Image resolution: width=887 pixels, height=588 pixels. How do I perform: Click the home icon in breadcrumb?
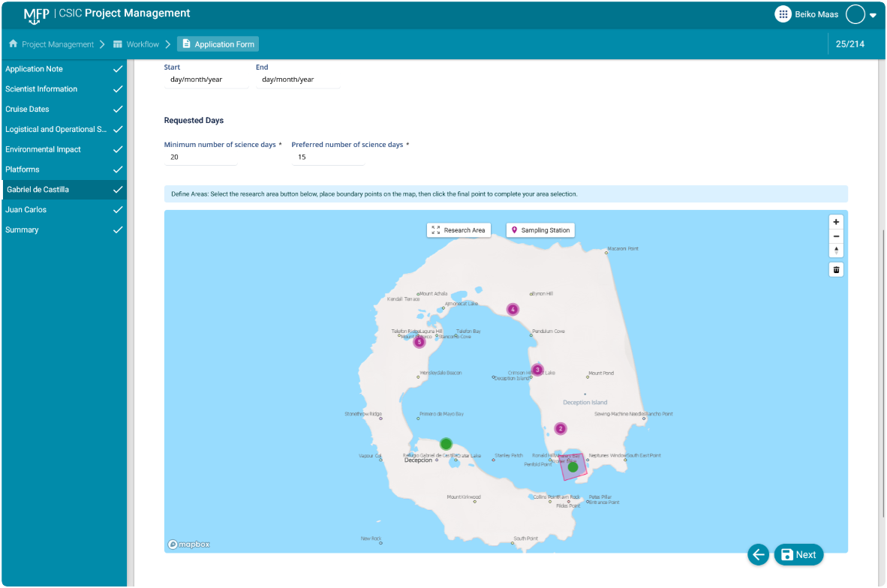pos(13,44)
